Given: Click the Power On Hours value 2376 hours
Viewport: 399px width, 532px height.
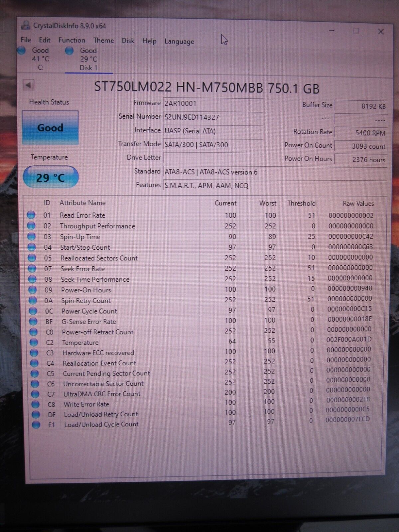Looking at the screenshot, I should click(x=361, y=160).
